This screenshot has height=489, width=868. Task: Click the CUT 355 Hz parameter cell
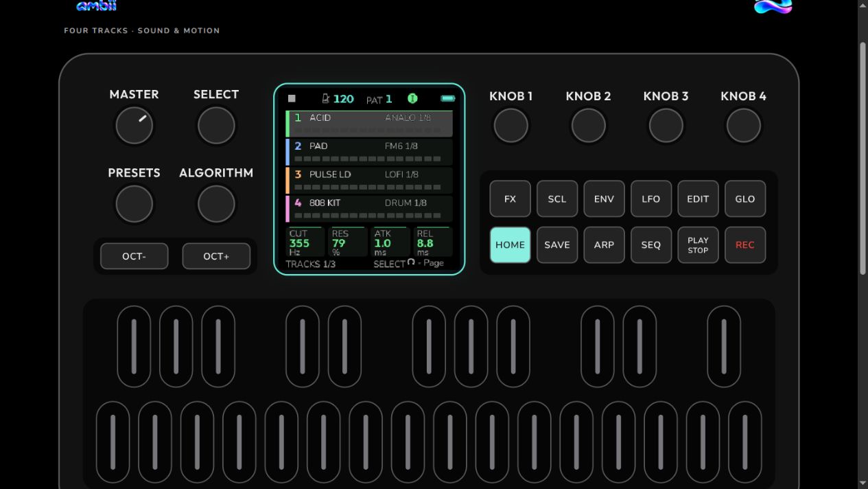tap(305, 242)
